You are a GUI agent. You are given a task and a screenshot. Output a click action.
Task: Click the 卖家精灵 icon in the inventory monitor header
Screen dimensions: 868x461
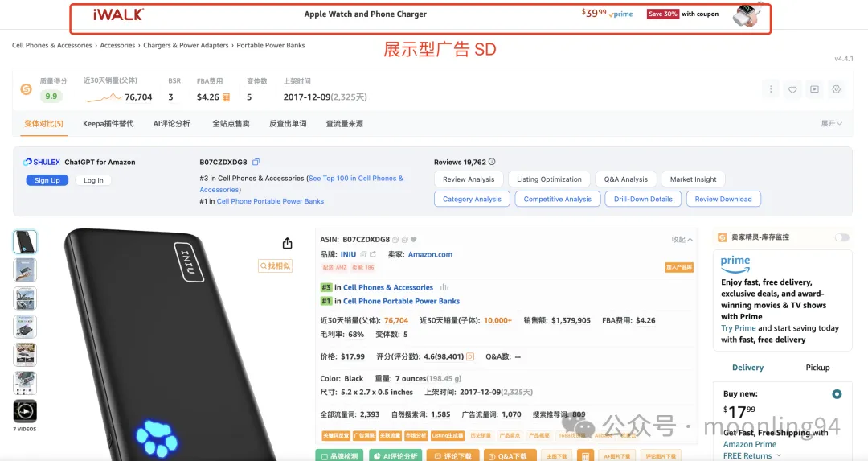(722, 237)
